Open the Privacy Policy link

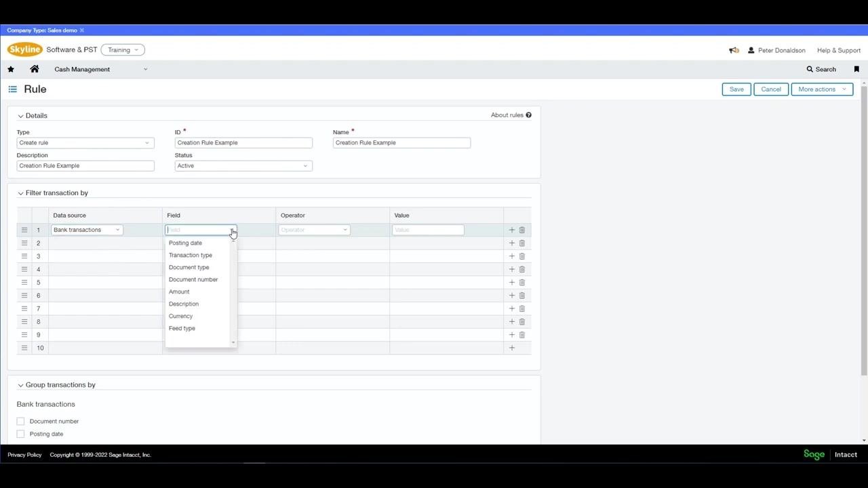coord(24,455)
